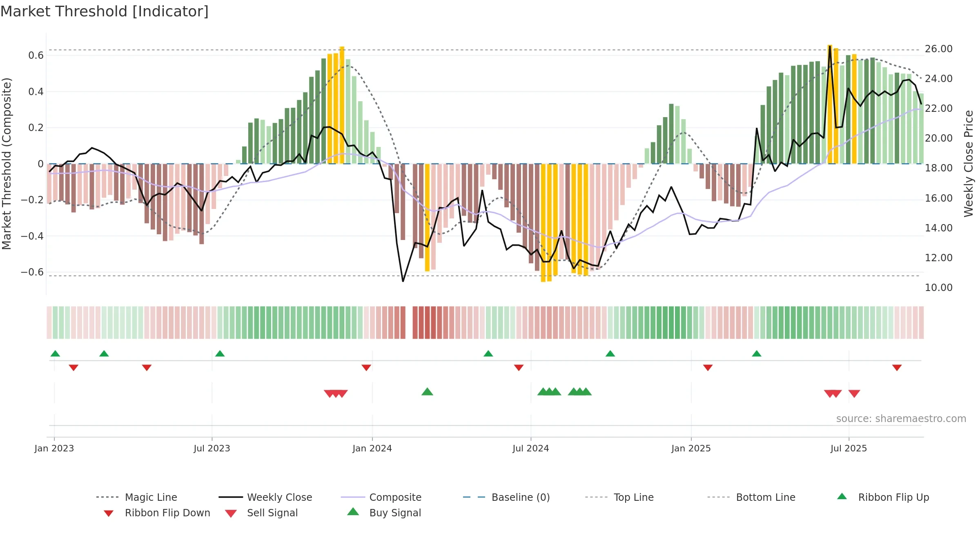Toggle Buy Signal legend entry

384,513
